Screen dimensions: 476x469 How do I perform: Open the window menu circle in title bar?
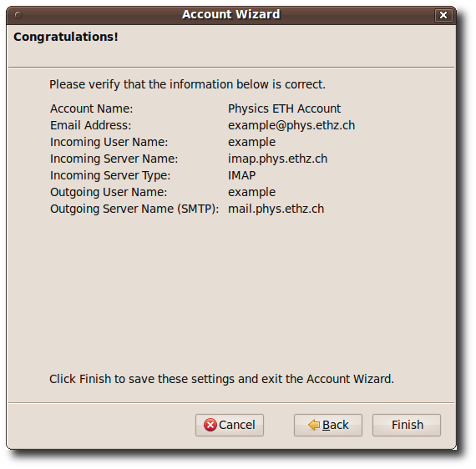click(18, 15)
